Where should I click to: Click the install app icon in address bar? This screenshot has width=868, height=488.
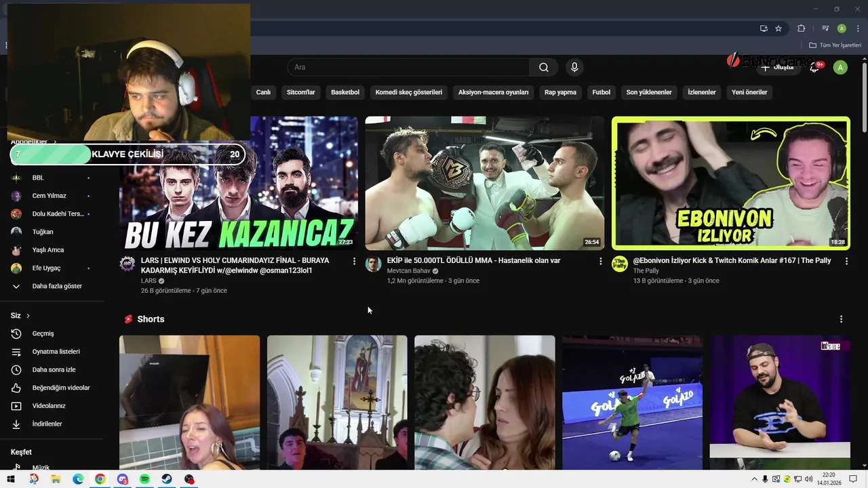[764, 28]
